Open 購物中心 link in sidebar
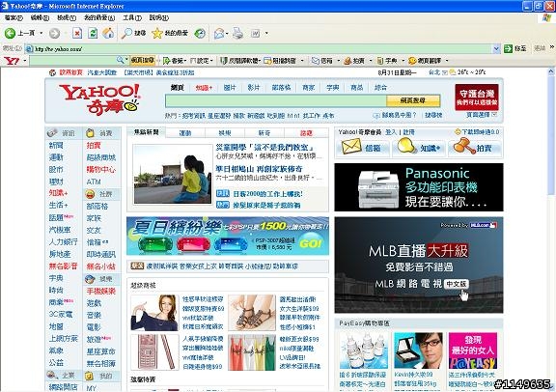Image resolution: width=556 pixels, height=392 pixels. point(101,170)
